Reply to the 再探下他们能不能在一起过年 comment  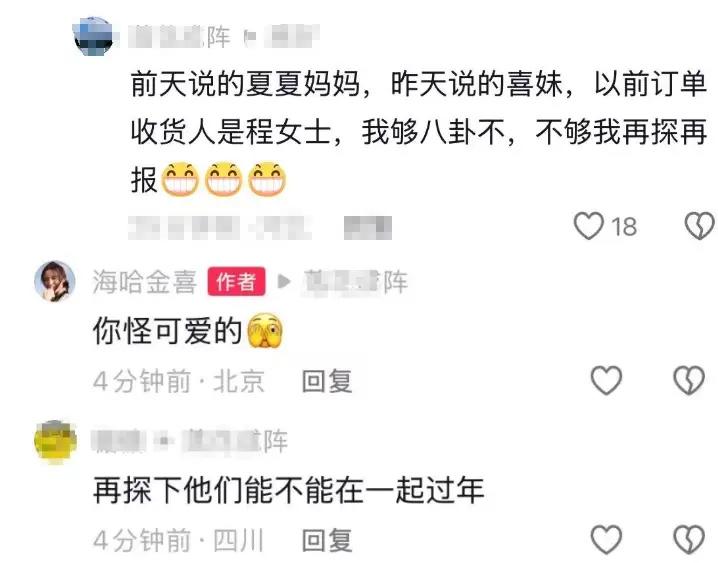pyautogui.click(x=327, y=540)
